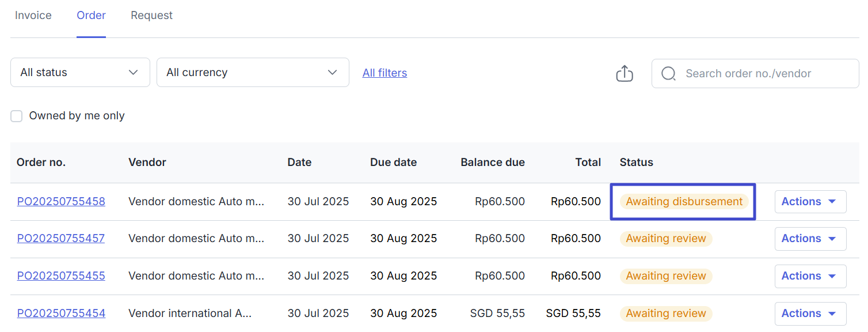Open order PO20250755458 link
The image size is (868, 332).
tap(61, 202)
